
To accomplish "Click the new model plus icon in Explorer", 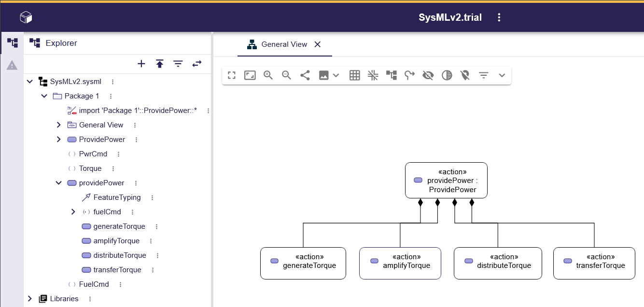I will [x=141, y=64].
